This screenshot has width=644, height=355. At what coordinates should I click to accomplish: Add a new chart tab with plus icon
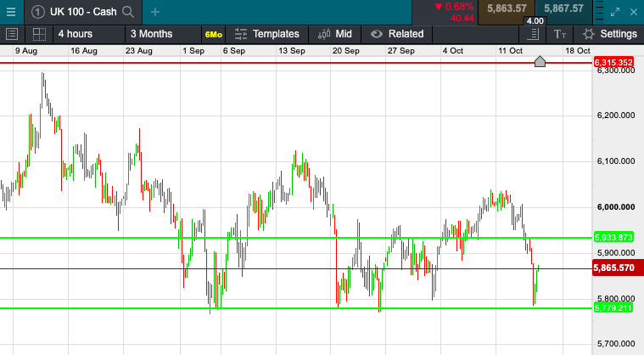[154, 12]
